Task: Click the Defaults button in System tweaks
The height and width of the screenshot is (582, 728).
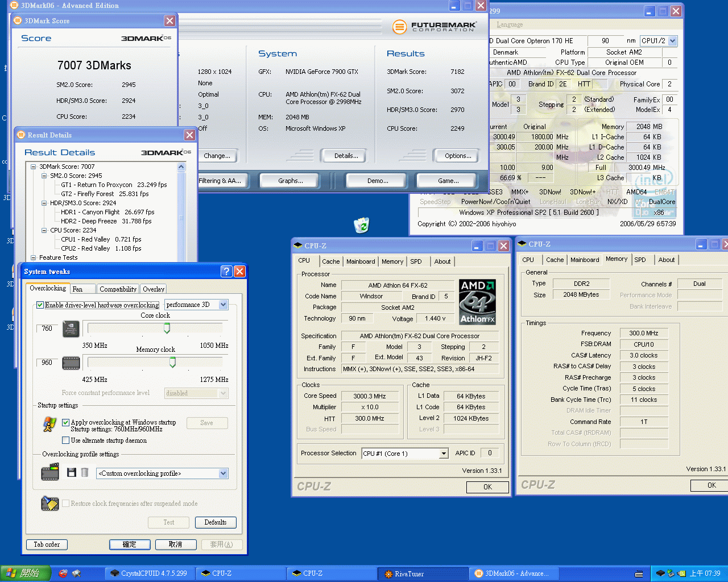Action: tap(216, 522)
